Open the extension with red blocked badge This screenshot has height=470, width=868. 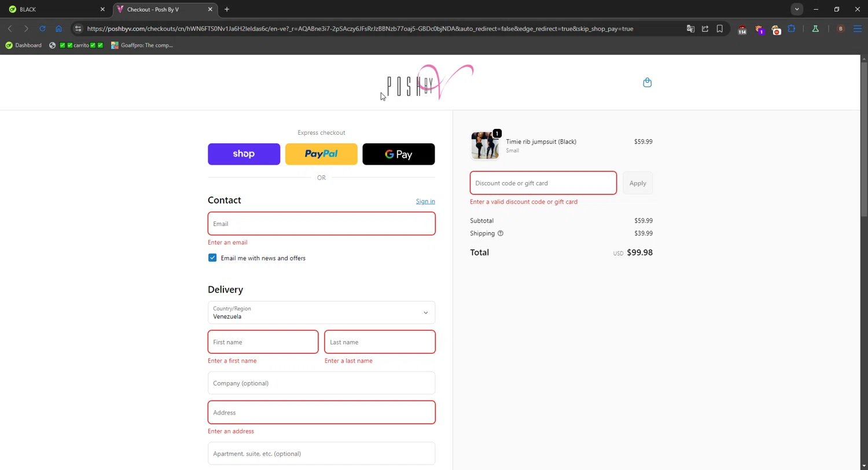click(776, 29)
